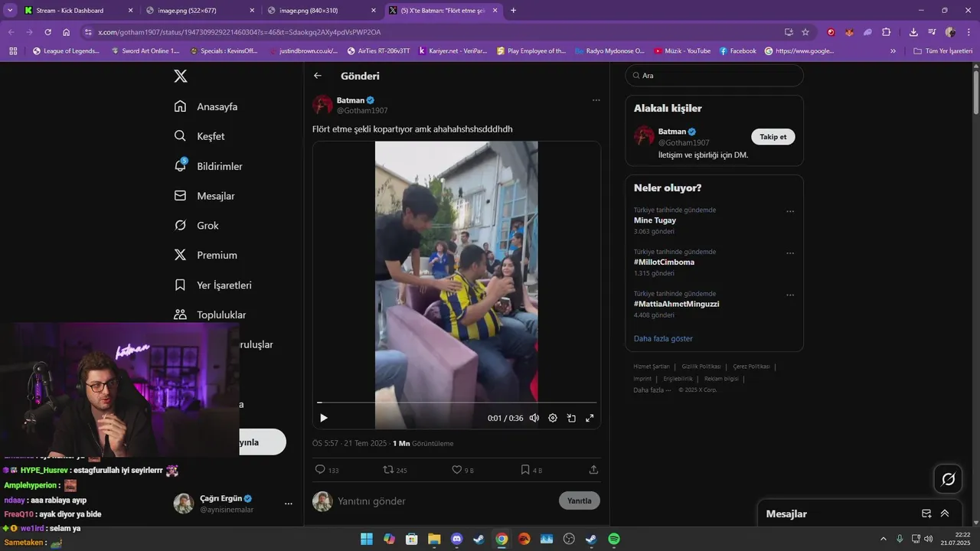Viewport: 980px width, 551px height.
Task: Open the Müzik - YouTube bookmark
Action: [x=682, y=51]
